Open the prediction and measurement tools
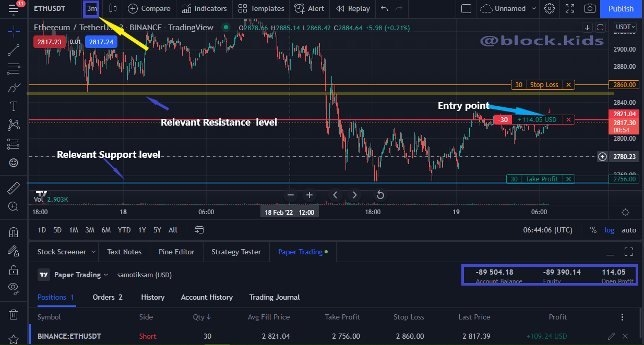Viewport: 644px width, 345px height. click(14, 144)
